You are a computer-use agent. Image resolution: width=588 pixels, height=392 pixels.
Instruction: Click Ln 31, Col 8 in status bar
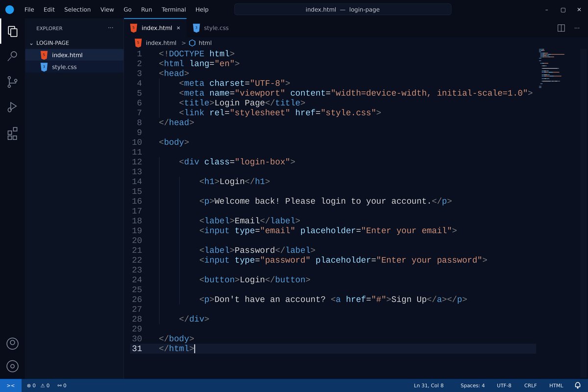click(429, 386)
